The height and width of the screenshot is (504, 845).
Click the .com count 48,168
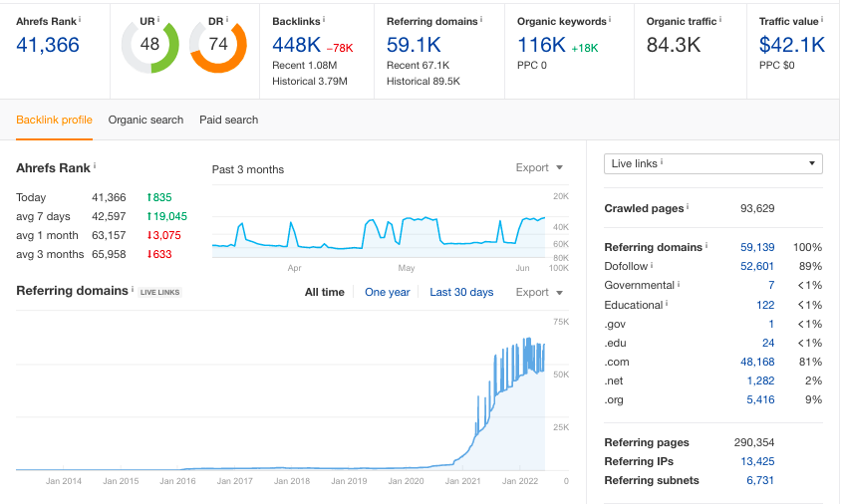click(x=757, y=362)
